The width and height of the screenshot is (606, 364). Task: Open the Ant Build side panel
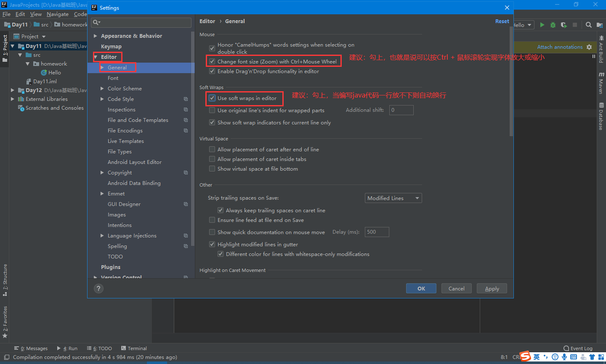601,49
